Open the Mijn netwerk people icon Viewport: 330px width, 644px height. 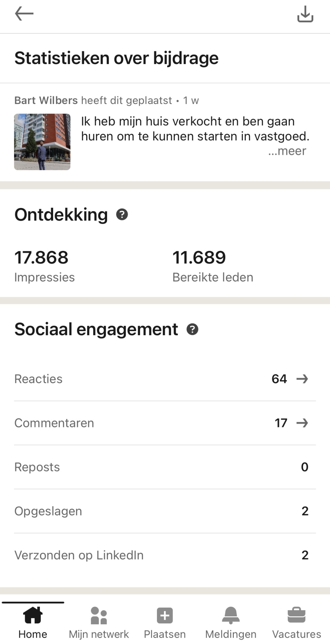99,615
